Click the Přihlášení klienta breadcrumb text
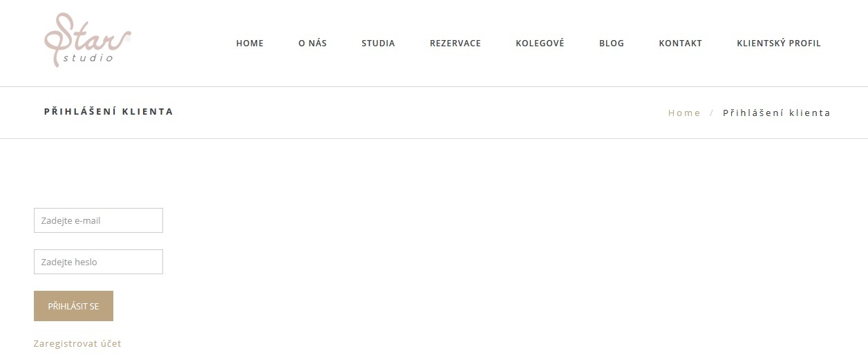This screenshot has height=364, width=868. coord(777,113)
